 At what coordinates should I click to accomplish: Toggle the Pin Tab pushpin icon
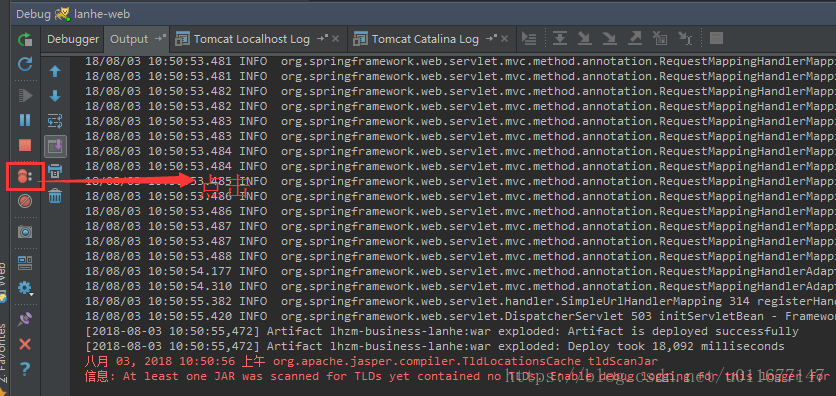coord(25,319)
